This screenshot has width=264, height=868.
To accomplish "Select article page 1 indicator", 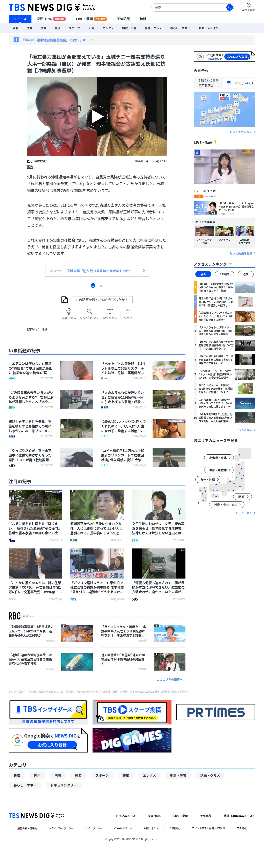I will pos(93,285).
